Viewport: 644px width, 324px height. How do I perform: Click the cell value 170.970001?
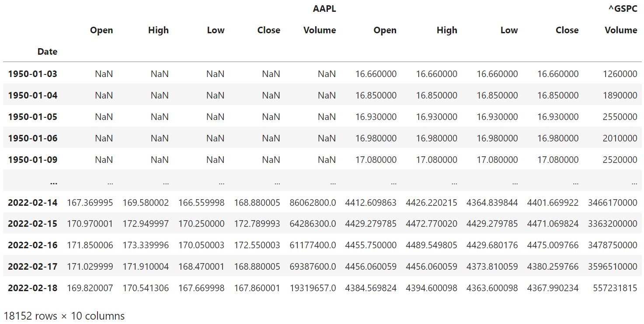90,224
